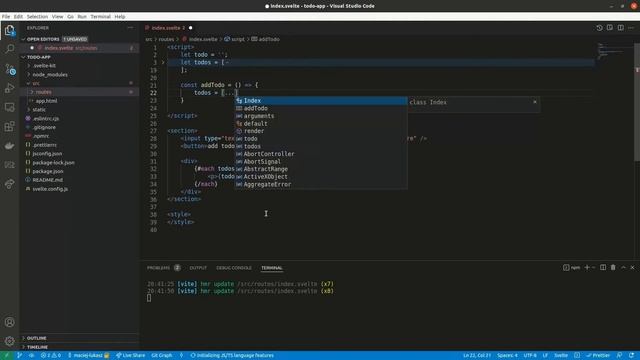Open the Accounts menu icon
The height and width of the screenshot is (360, 640).
tap(9, 322)
